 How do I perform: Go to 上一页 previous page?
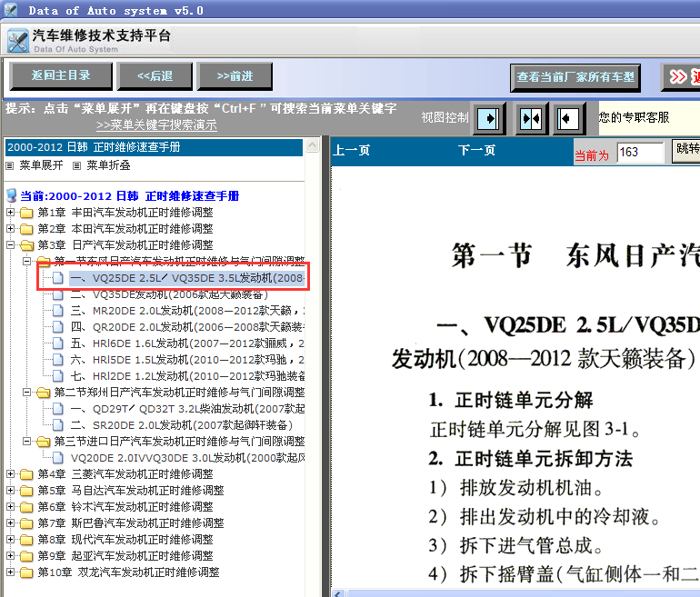[x=351, y=150]
